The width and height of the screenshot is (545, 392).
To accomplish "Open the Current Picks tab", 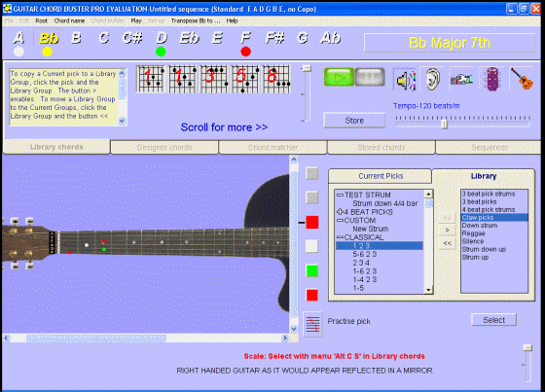I will pos(381,176).
